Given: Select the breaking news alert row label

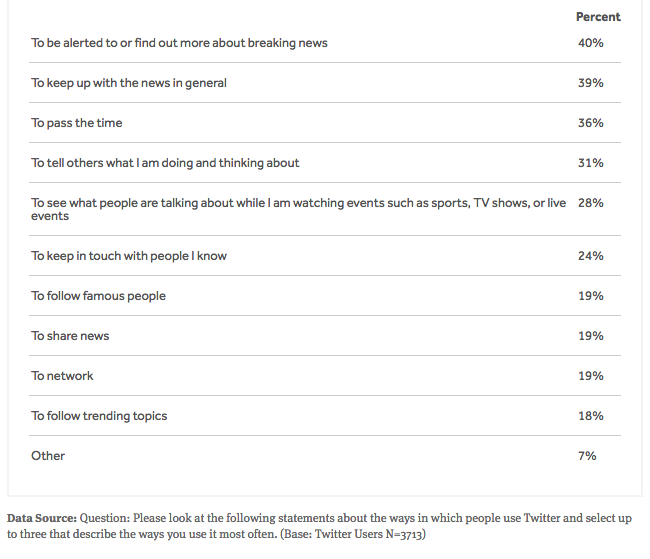Looking at the screenshot, I should [x=179, y=43].
